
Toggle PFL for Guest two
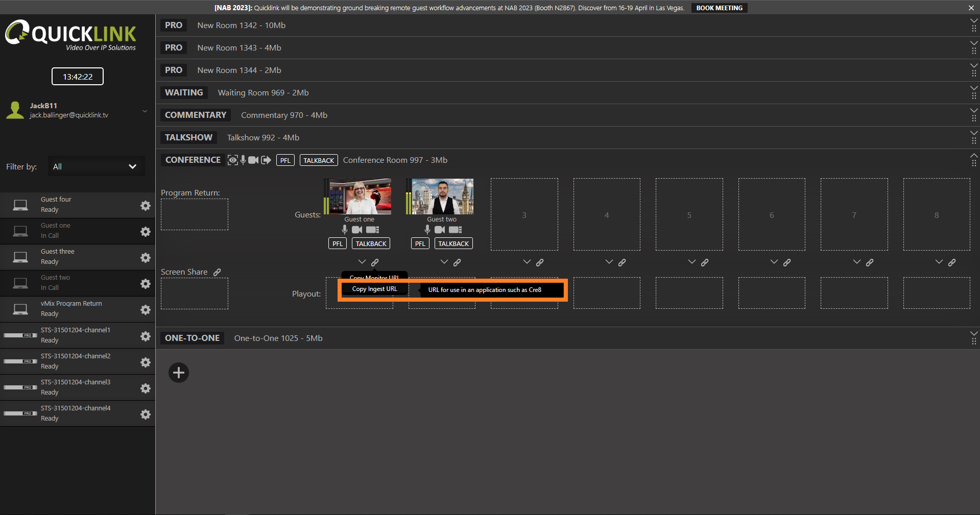pyautogui.click(x=420, y=243)
